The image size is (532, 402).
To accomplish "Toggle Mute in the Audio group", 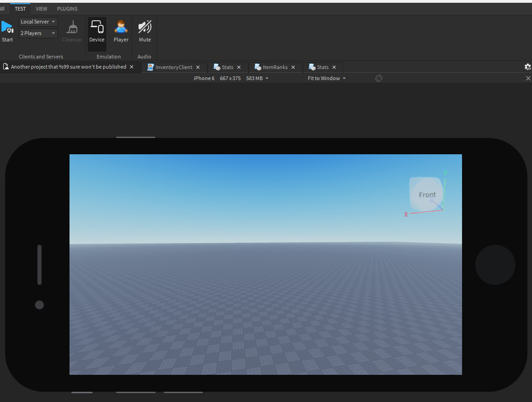I will tap(145, 30).
